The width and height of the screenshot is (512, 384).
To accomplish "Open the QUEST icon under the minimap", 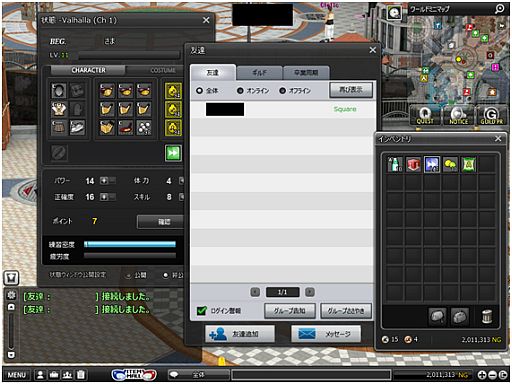I will pyautogui.click(x=425, y=116).
